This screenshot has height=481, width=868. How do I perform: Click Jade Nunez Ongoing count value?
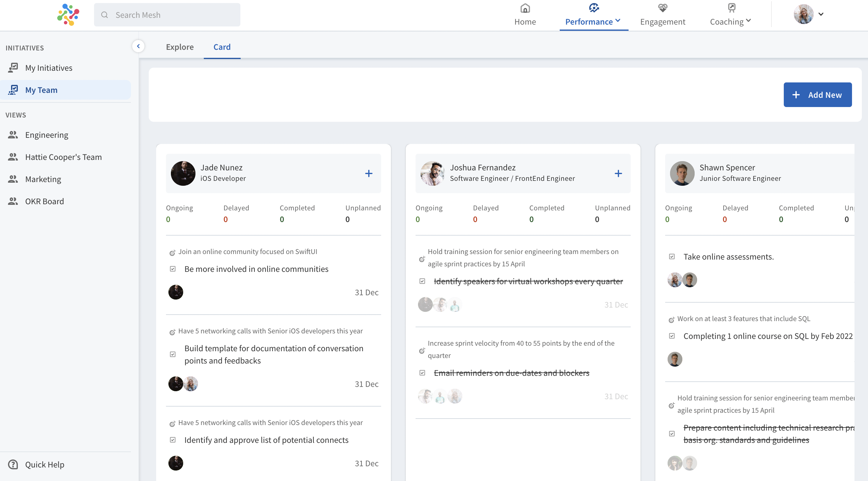pyautogui.click(x=168, y=219)
